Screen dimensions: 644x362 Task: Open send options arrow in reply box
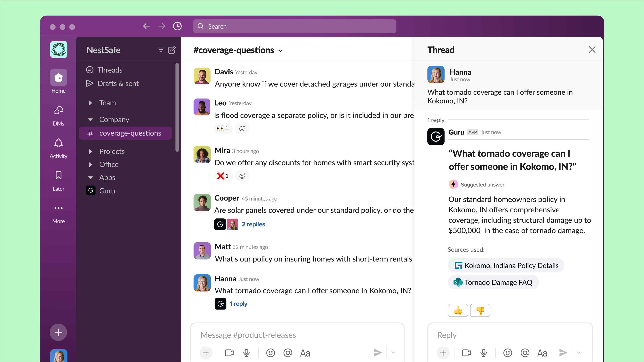(x=579, y=352)
